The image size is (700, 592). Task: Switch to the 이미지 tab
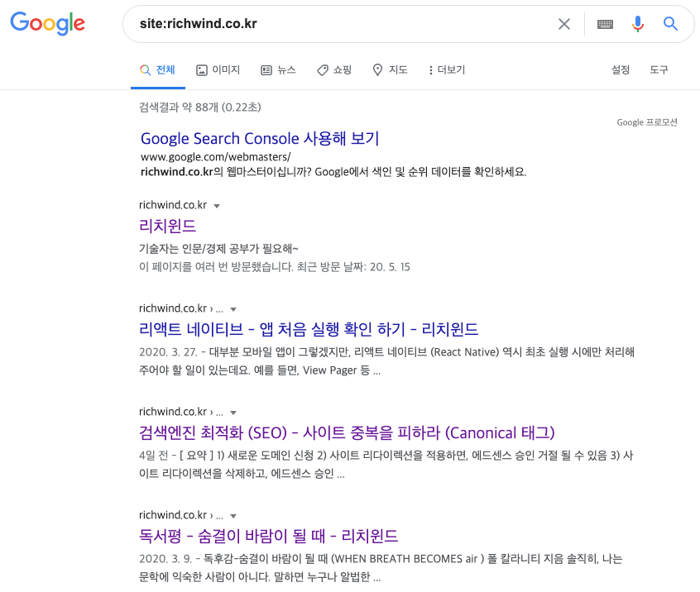218,70
